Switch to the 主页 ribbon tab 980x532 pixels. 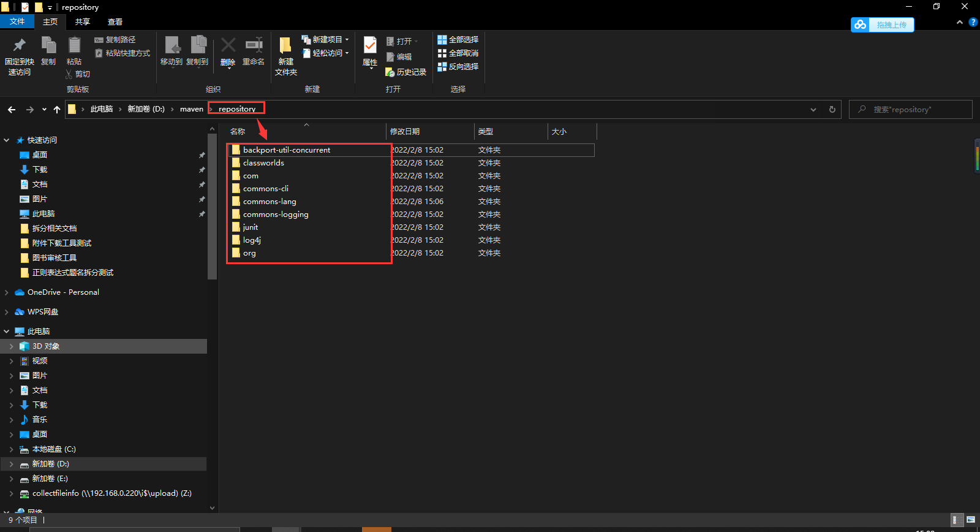coord(50,21)
